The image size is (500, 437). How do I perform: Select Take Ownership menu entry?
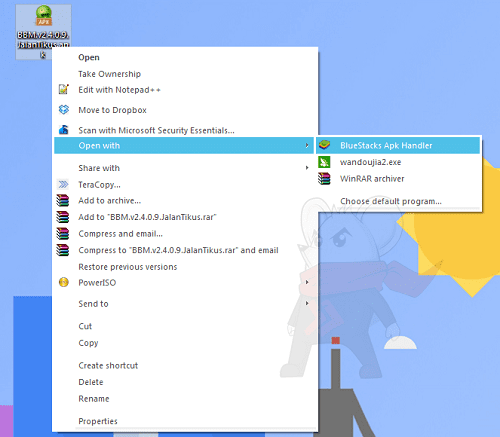[x=184, y=74]
